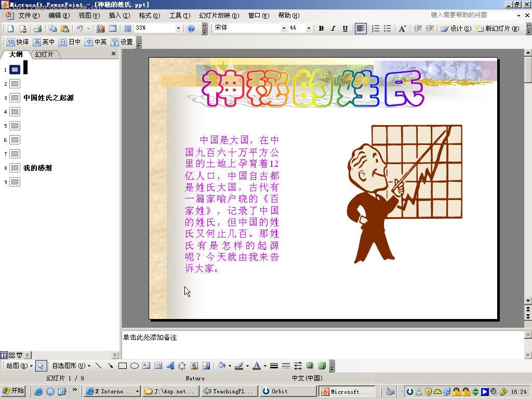The height and width of the screenshot is (399, 532).
Task: Open the 文件 (File) menu
Action: [x=29, y=15]
